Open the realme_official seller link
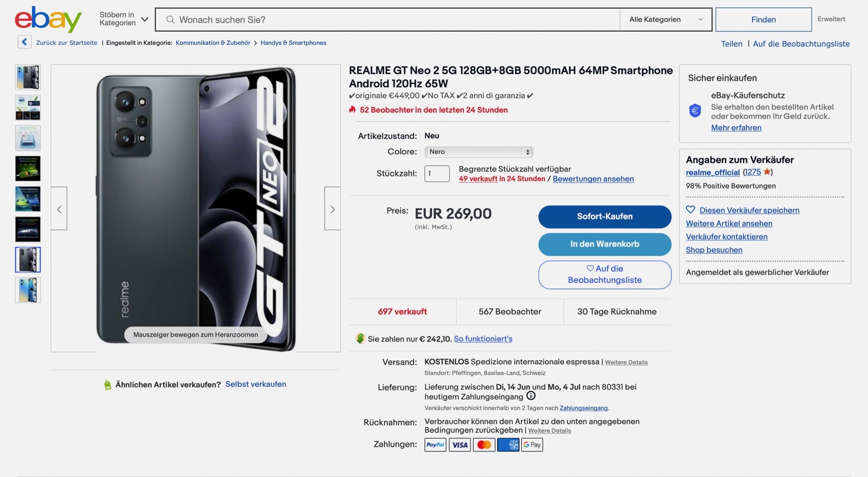Viewport: 868px width, 477px height. coord(712,172)
